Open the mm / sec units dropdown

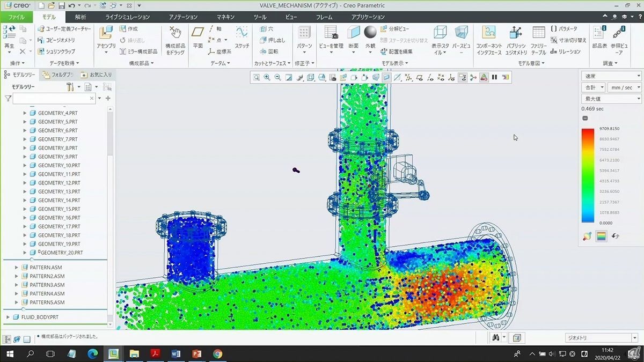[624, 87]
